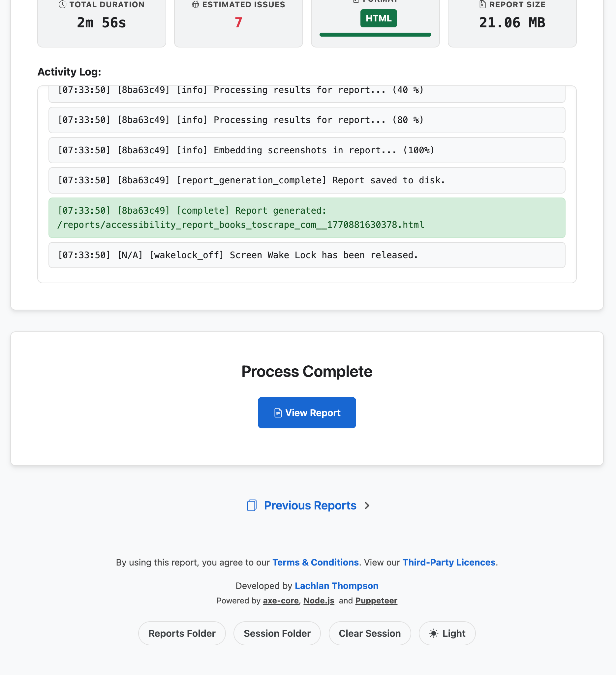Click the document icon on View Report
Image resolution: width=616 pixels, height=675 pixels.
(278, 413)
